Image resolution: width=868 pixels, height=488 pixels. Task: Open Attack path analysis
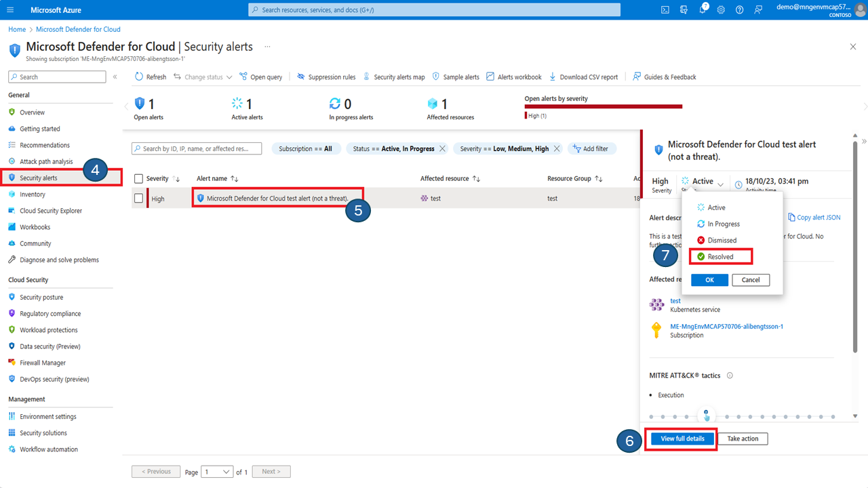coord(46,161)
